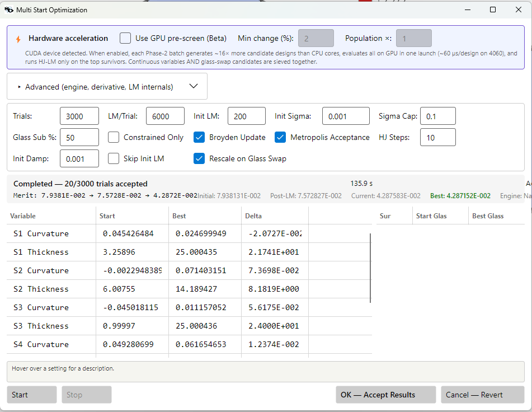532x412 pixels.
Task: Click OK — Accept Results
Action: pyautogui.click(x=386, y=395)
